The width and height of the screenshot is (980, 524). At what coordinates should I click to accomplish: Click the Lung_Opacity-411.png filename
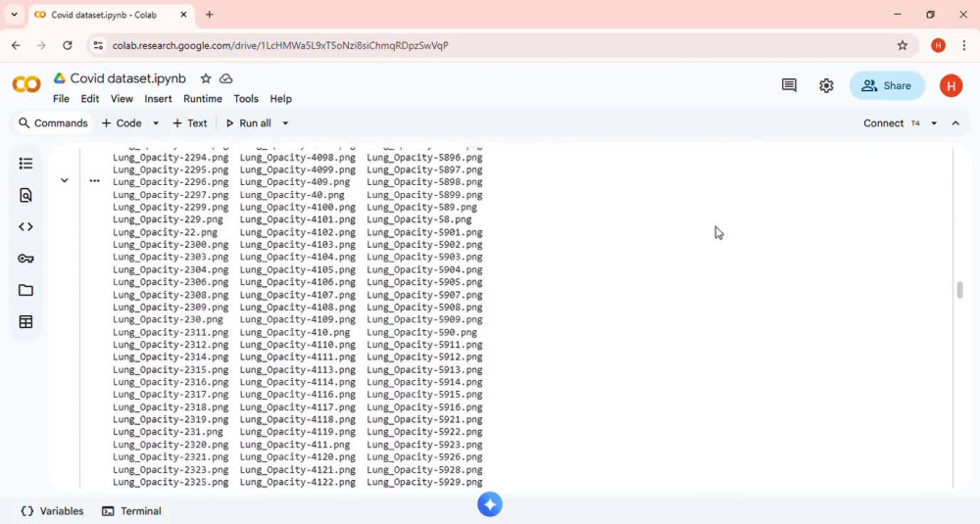(x=295, y=445)
